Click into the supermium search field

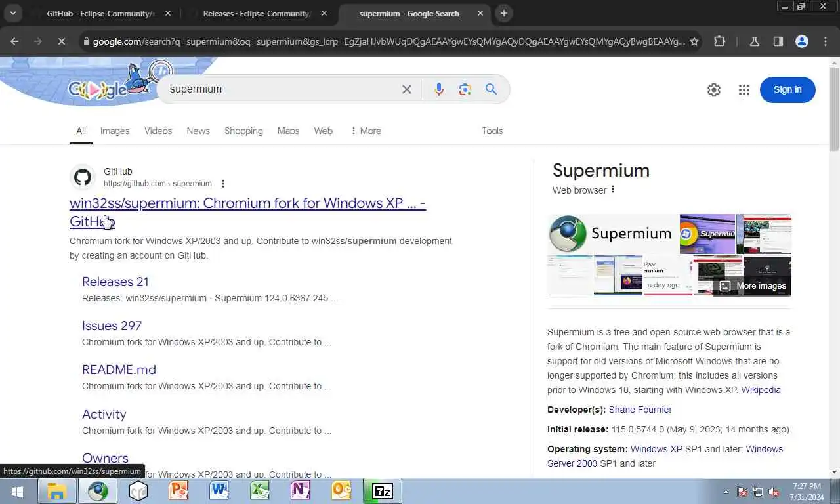[282, 89]
